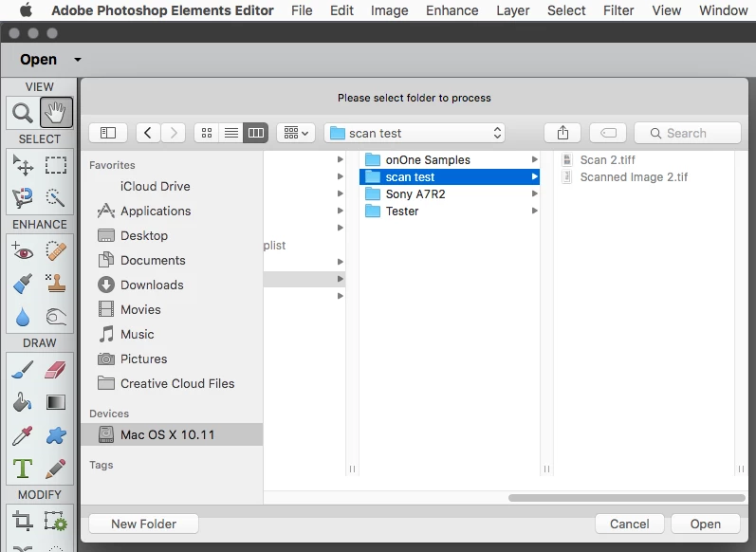This screenshot has width=756, height=552.
Task: Open the item arrangement dropdown
Action: coord(296,133)
